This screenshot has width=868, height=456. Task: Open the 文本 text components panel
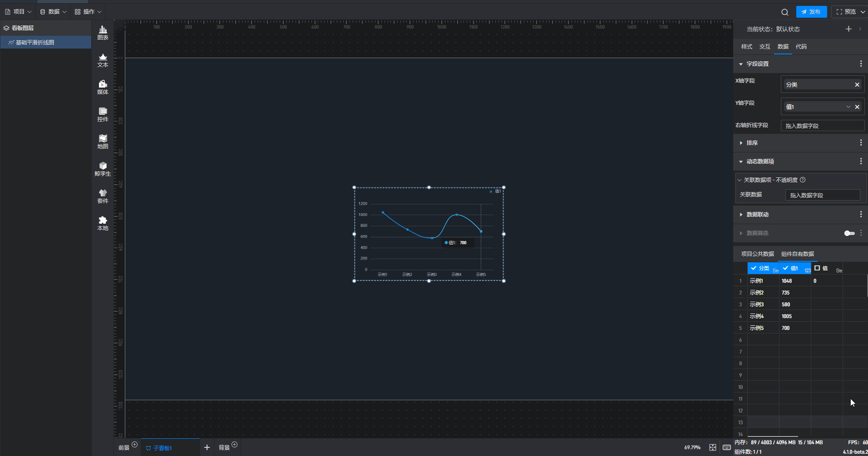[103, 60]
